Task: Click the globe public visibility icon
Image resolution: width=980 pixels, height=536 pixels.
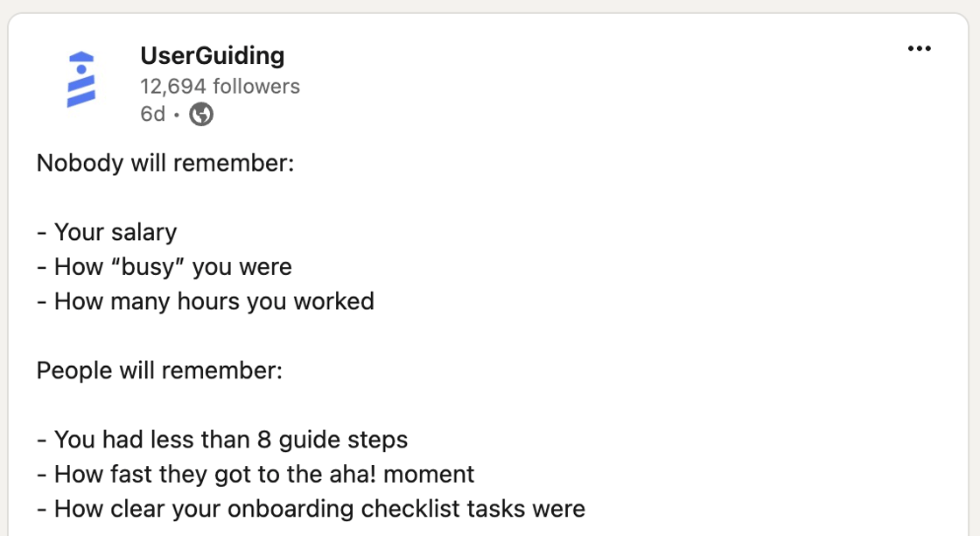Action: pyautogui.click(x=201, y=115)
